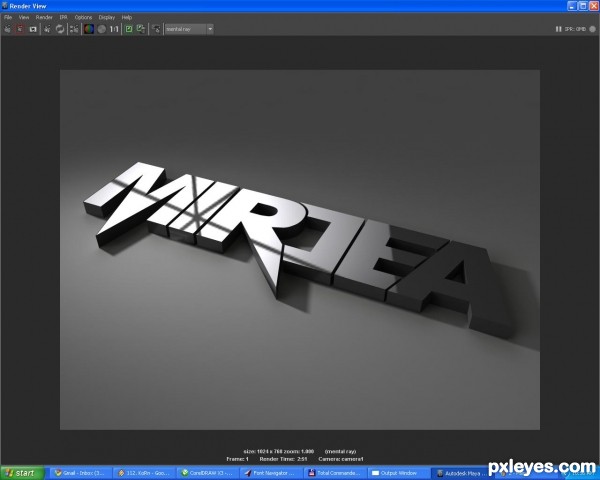This screenshot has height=480, width=600.
Task: Open the Render menu
Action: coord(44,18)
